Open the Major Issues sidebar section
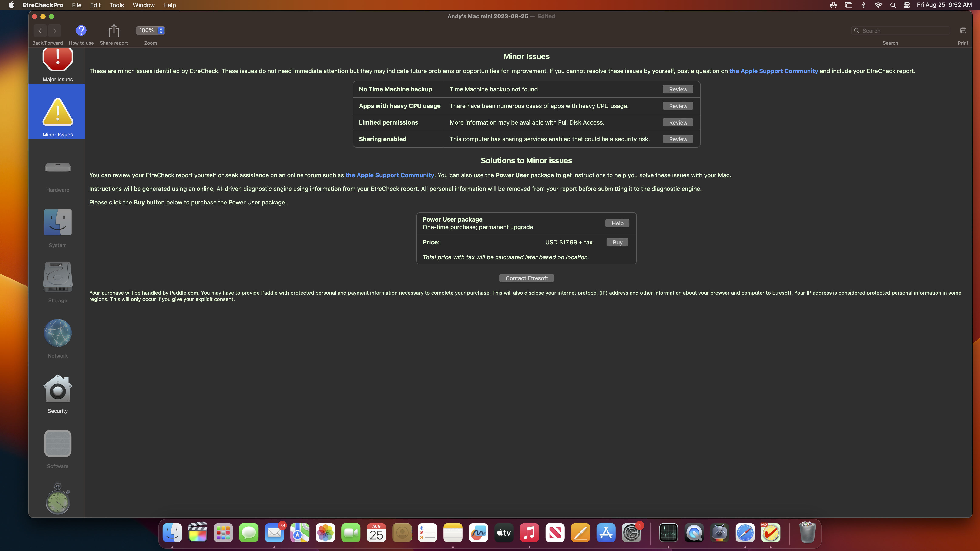980x551 pixels. (57, 65)
